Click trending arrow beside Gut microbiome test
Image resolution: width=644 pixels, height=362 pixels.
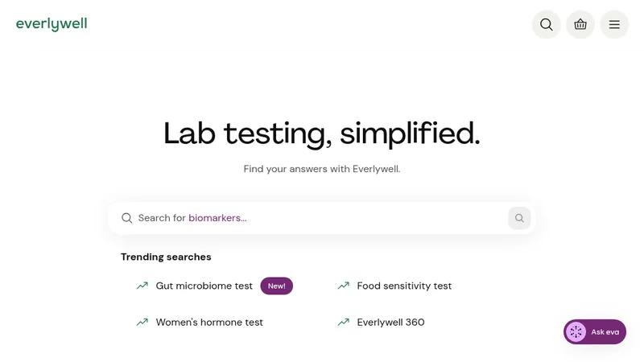click(142, 286)
